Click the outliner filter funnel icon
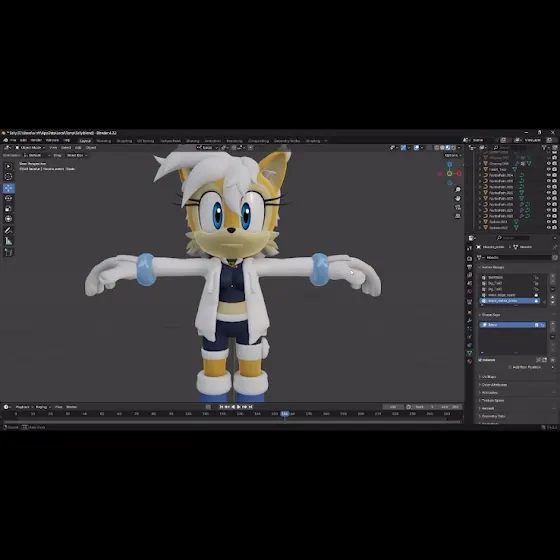560x560 pixels. 545,148
